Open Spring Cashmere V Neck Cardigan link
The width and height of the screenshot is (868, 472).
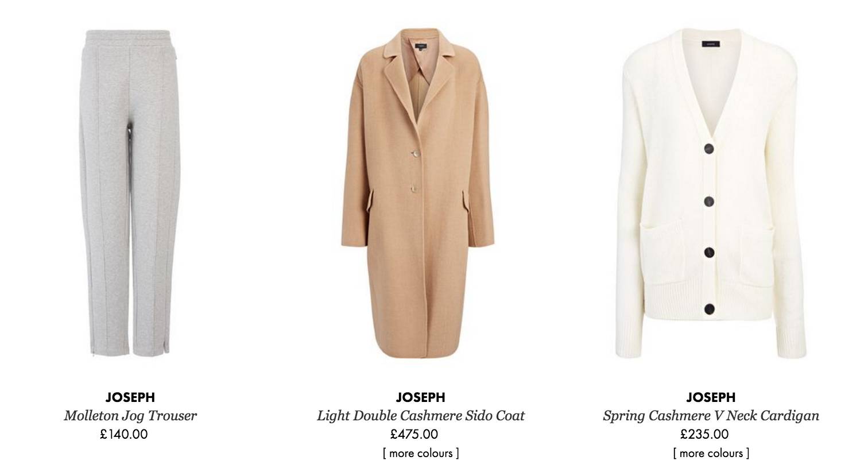[x=711, y=416]
